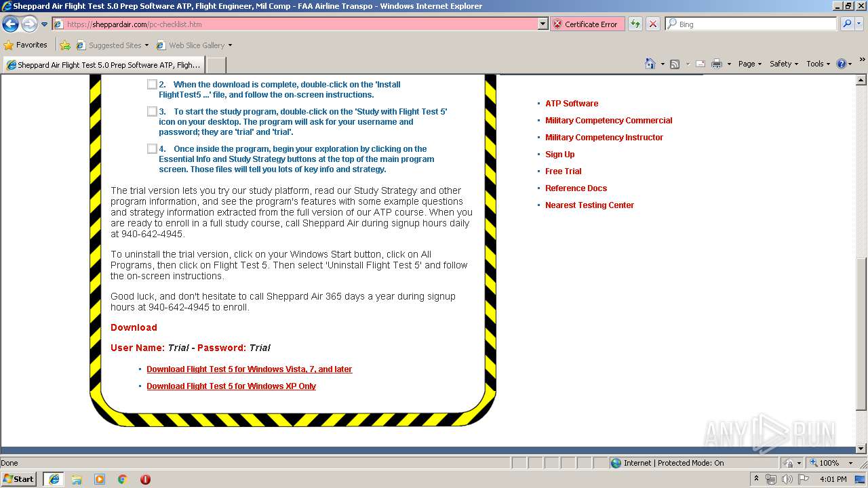Open the Favorites star button

pyautogui.click(x=26, y=45)
